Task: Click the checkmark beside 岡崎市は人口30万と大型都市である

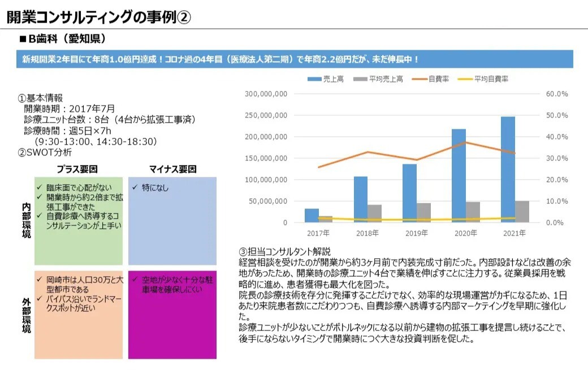Action: [x=38, y=279]
